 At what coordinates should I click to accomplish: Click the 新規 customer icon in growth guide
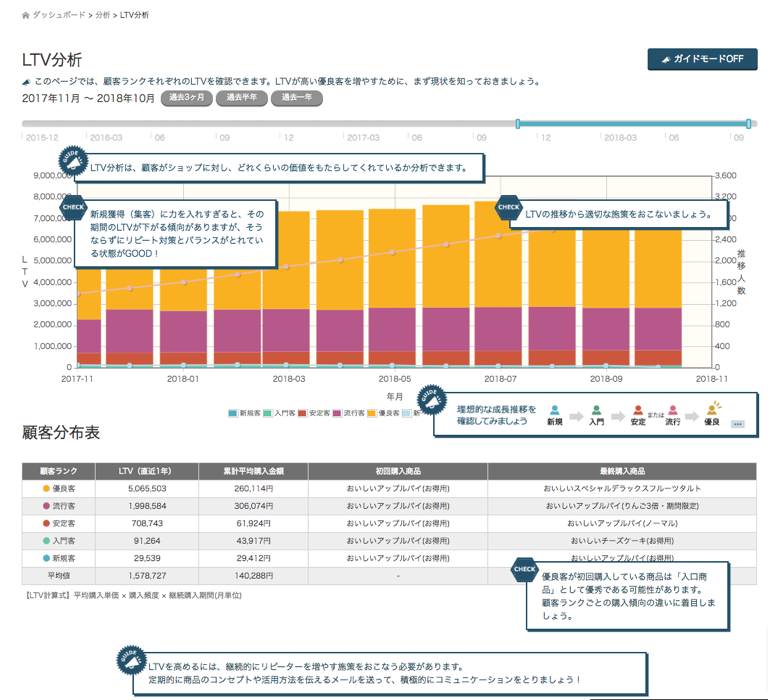click(x=554, y=410)
